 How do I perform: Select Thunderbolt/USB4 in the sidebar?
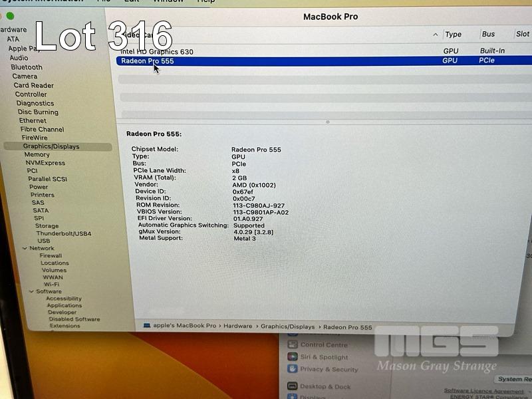point(64,234)
